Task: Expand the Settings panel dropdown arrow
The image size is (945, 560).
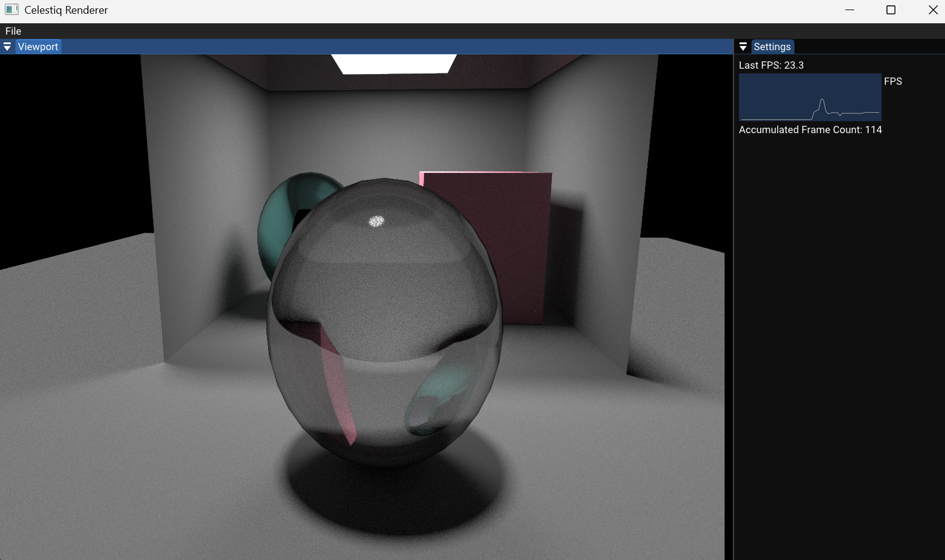Action: 743,47
